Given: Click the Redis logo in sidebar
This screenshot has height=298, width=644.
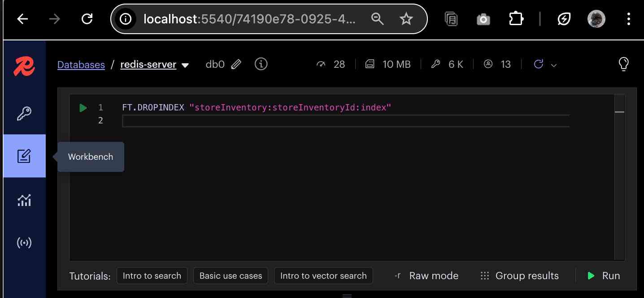Looking at the screenshot, I should point(24,66).
